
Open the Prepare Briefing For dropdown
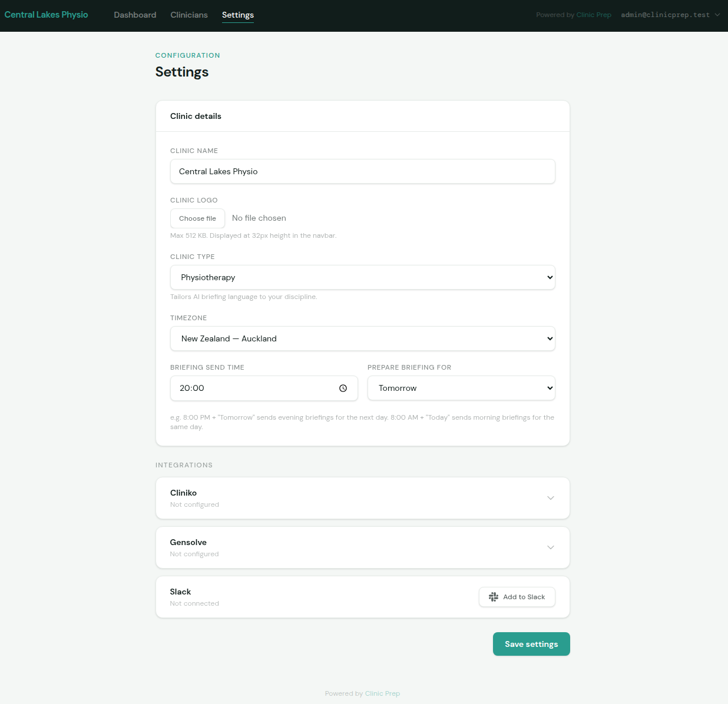coord(461,388)
